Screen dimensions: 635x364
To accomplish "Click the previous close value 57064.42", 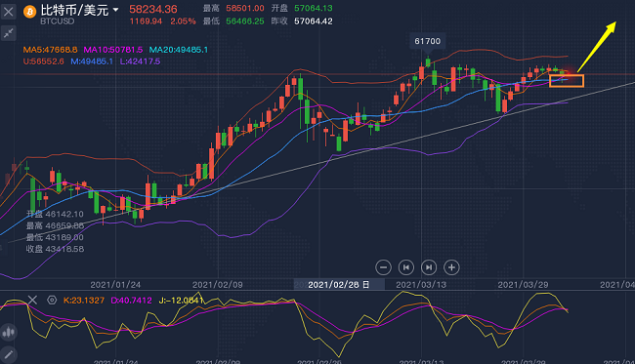I will click(314, 21).
